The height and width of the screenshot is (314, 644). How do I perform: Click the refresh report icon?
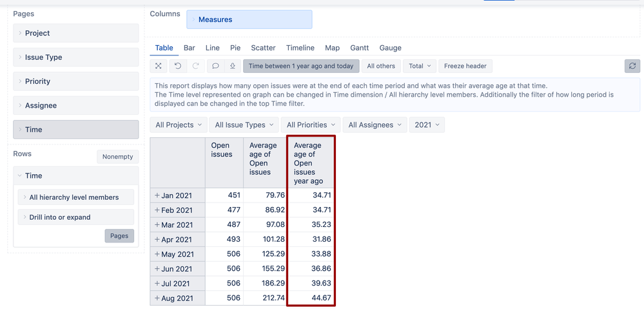(x=632, y=66)
